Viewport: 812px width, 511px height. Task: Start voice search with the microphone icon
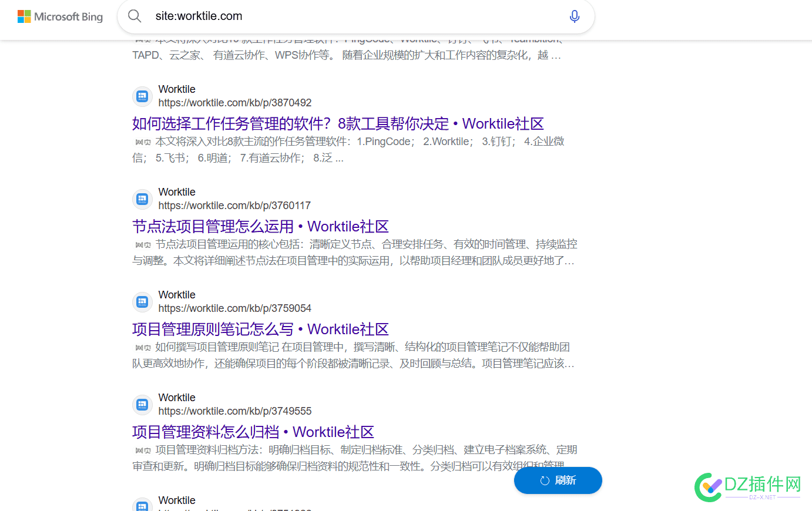pyautogui.click(x=575, y=16)
